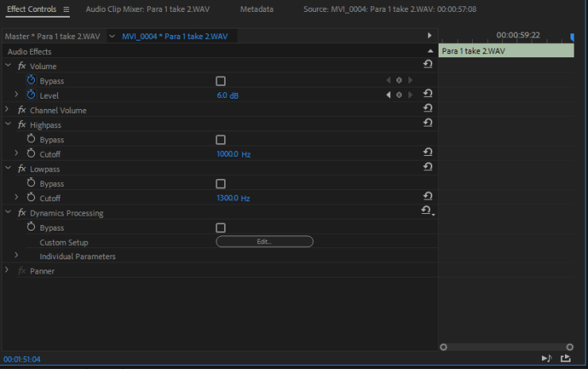The height and width of the screenshot is (369, 588).
Task: Collapse the Highpass effect
Action: coord(8,124)
